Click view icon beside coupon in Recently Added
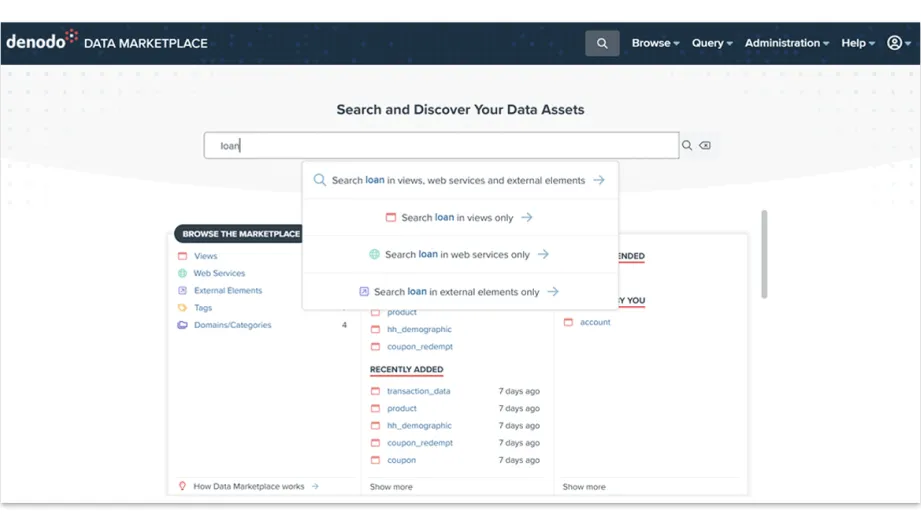This screenshot has height=528, width=921. point(375,460)
